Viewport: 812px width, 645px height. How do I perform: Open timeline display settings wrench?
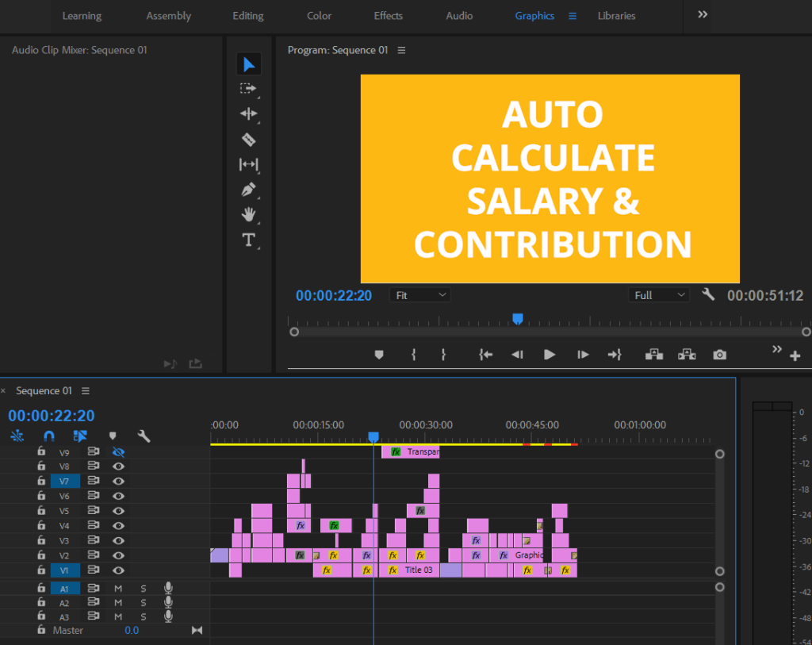(144, 436)
